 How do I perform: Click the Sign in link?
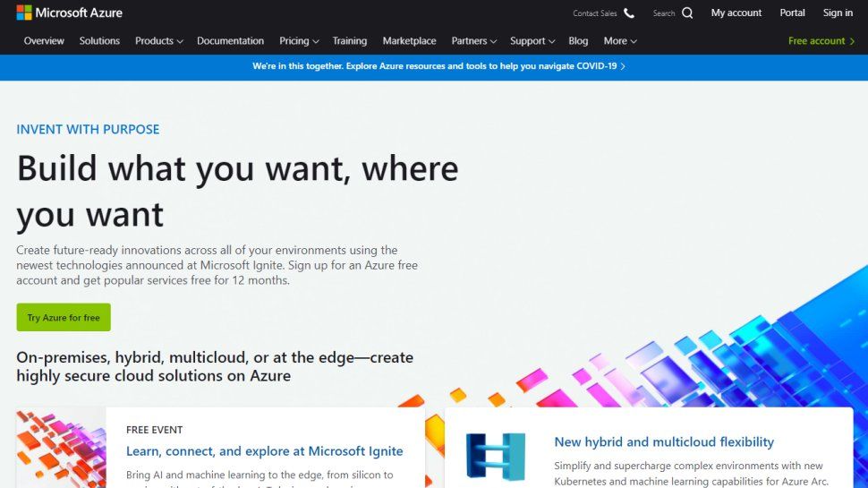(x=838, y=13)
